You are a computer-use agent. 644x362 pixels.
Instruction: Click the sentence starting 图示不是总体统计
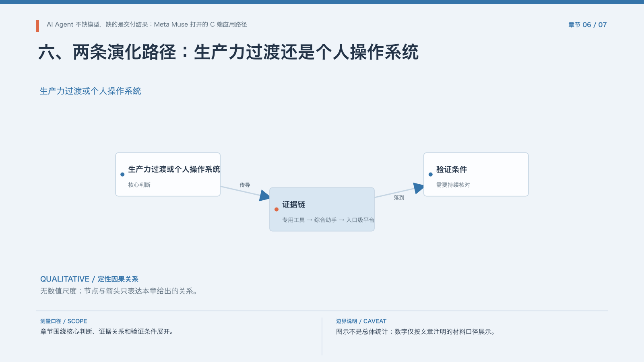pyautogui.click(x=416, y=332)
